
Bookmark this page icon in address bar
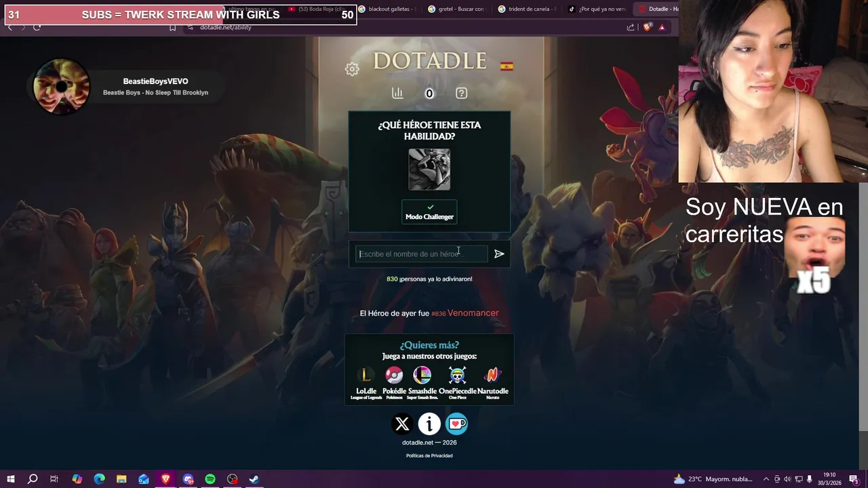pos(172,27)
